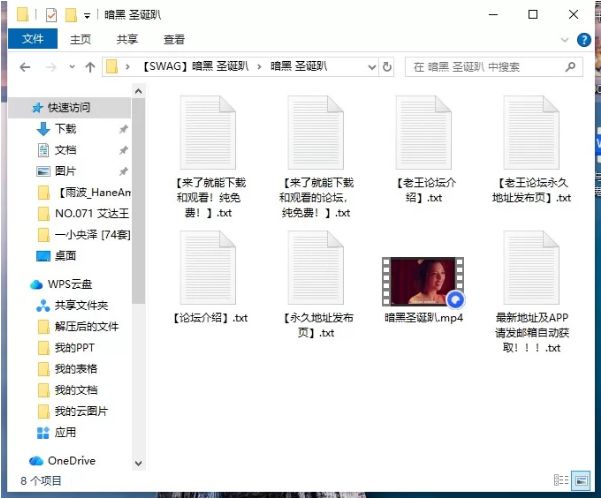
Task: Maximize the 暗黑 圣诞趴 window
Action: click(533, 15)
